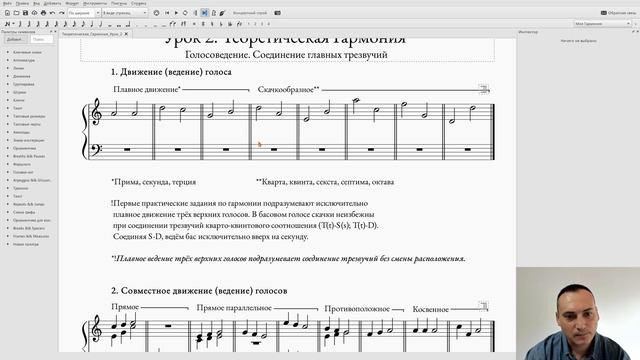Click the feather icon in main toolbar
Image resolution: width=640 pixels, height=360 pixels.
point(222,13)
